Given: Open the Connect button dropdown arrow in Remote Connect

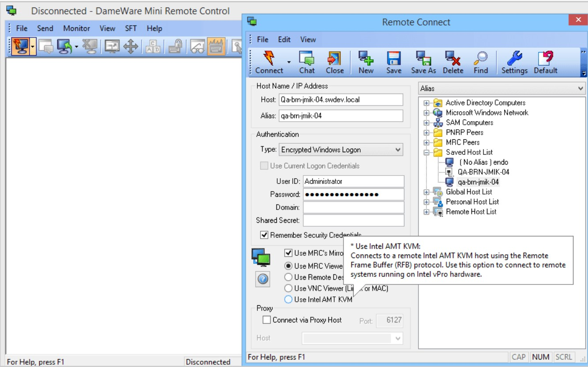Looking at the screenshot, I should (x=289, y=62).
